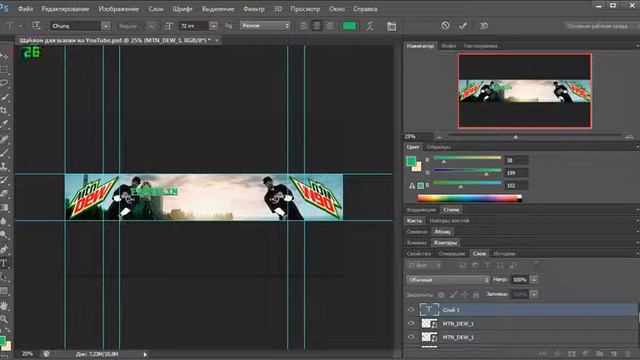Select the Rectangular Marquee tool
The width and height of the screenshot is (640, 360).
[4, 69]
